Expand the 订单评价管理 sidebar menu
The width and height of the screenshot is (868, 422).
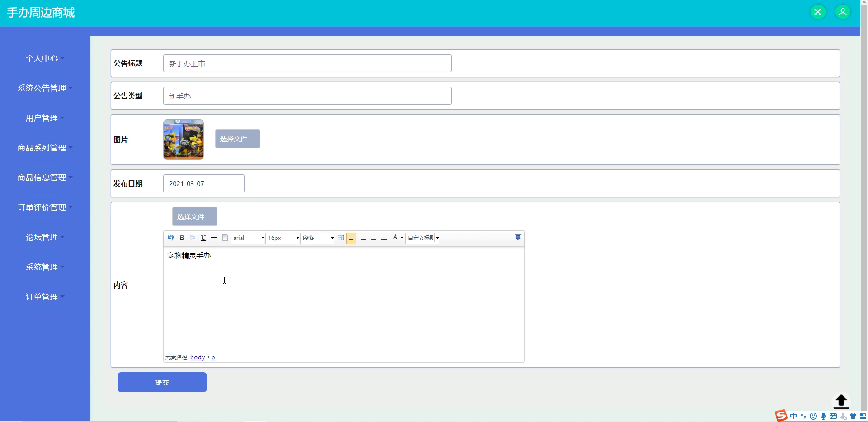pos(45,207)
